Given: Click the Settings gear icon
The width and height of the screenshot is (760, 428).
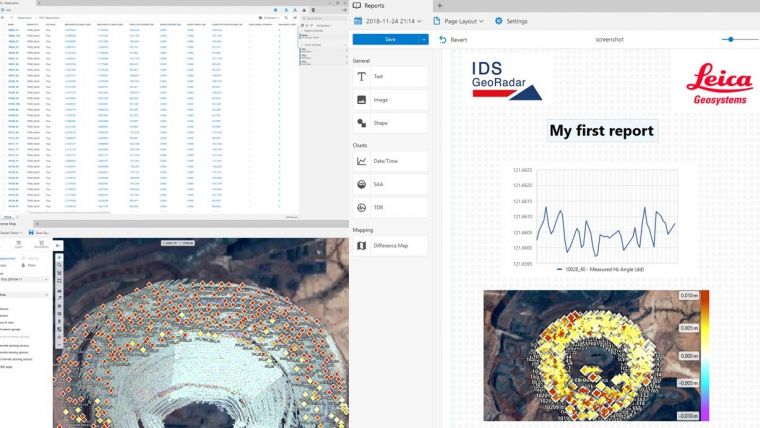Looking at the screenshot, I should pyautogui.click(x=499, y=21).
